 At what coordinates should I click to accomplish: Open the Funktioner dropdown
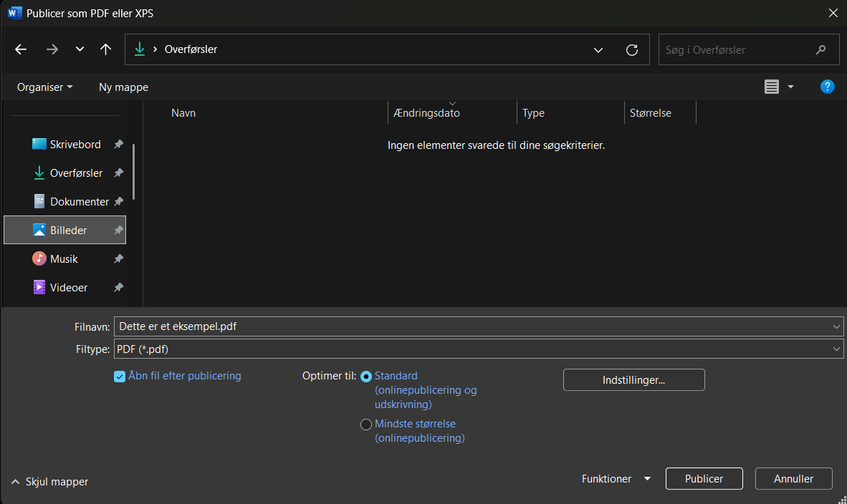coord(616,479)
